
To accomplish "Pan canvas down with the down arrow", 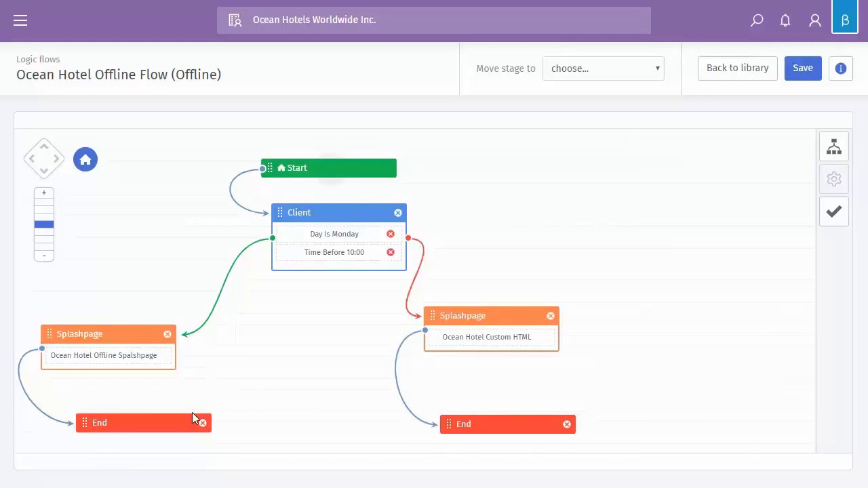I will [44, 171].
